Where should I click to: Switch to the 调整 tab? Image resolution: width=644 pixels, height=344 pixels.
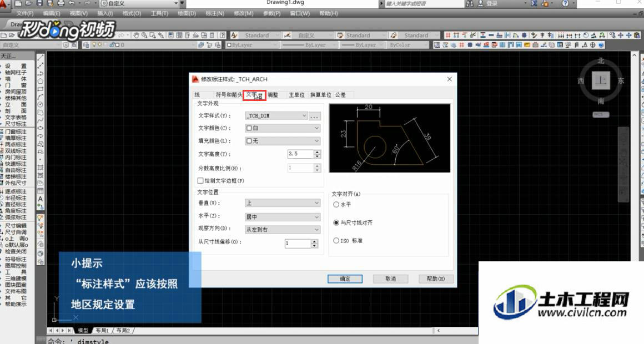point(273,95)
